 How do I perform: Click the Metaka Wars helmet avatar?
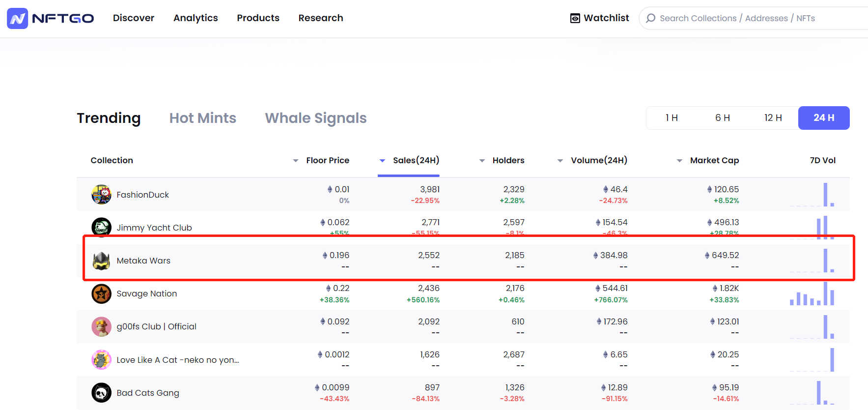coord(101,261)
